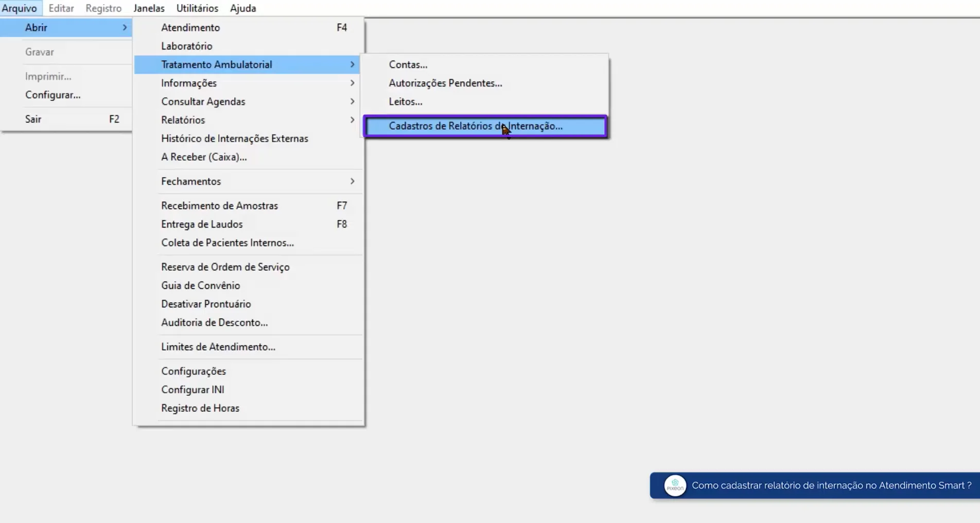Expand the Informações submenu
980x523 pixels.
pos(248,83)
